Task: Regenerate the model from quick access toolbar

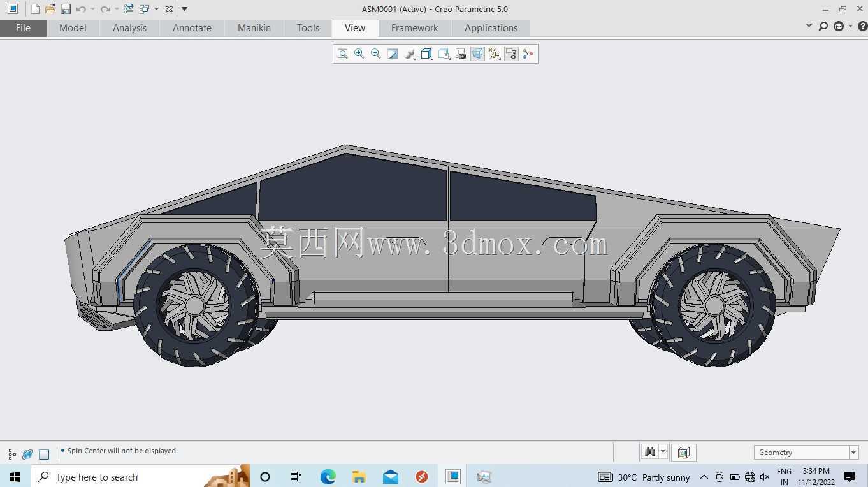Action: pos(129,9)
